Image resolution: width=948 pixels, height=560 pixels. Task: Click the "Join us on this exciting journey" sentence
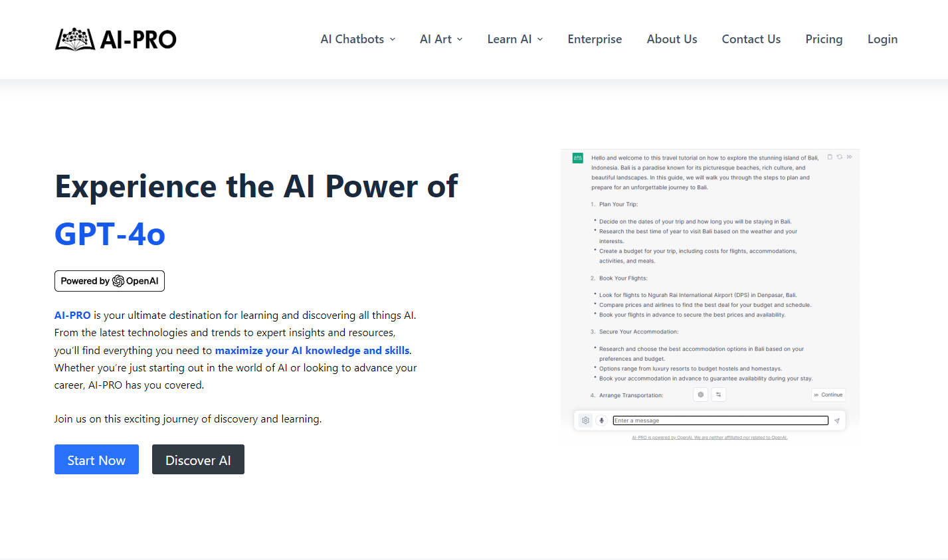(x=188, y=419)
